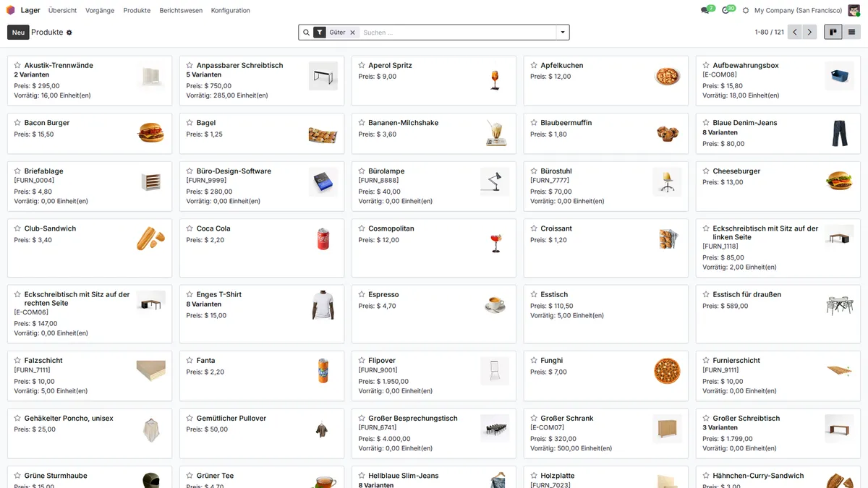
Task: Open the search options dropdown arrow
Action: point(562,33)
